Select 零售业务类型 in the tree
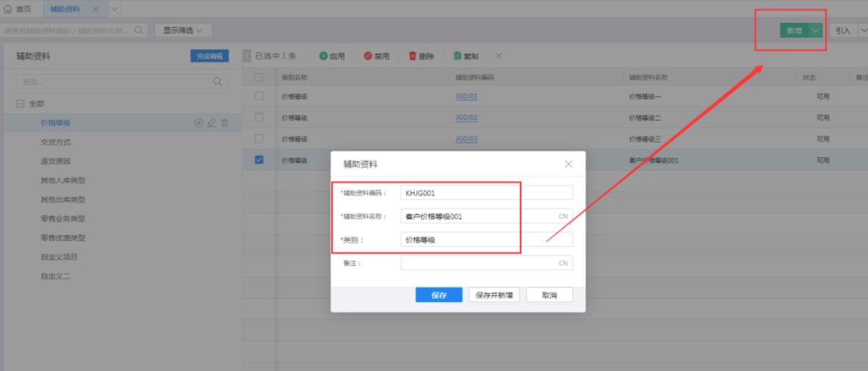Viewport: 868px width, 371px height. pyautogui.click(x=63, y=219)
